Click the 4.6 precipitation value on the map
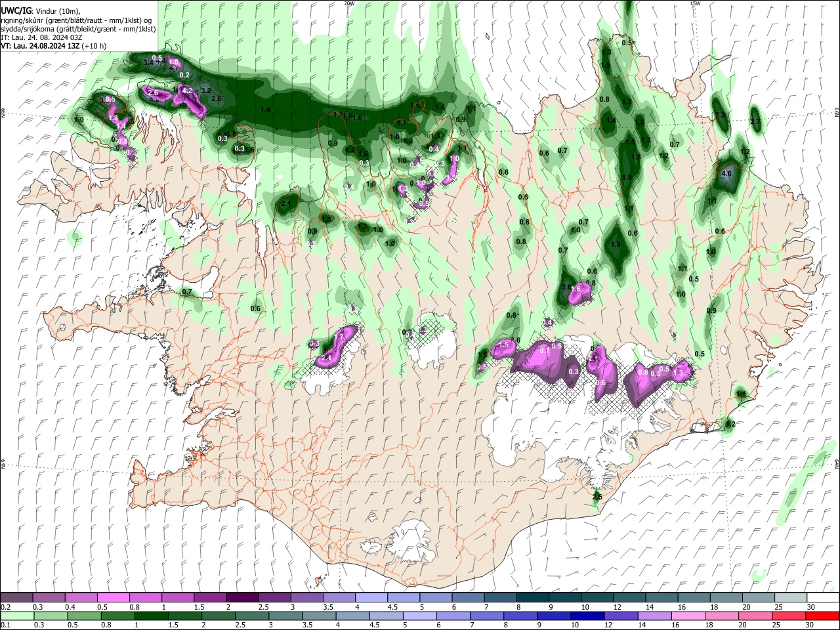 pyautogui.click(x=726, y=174)
